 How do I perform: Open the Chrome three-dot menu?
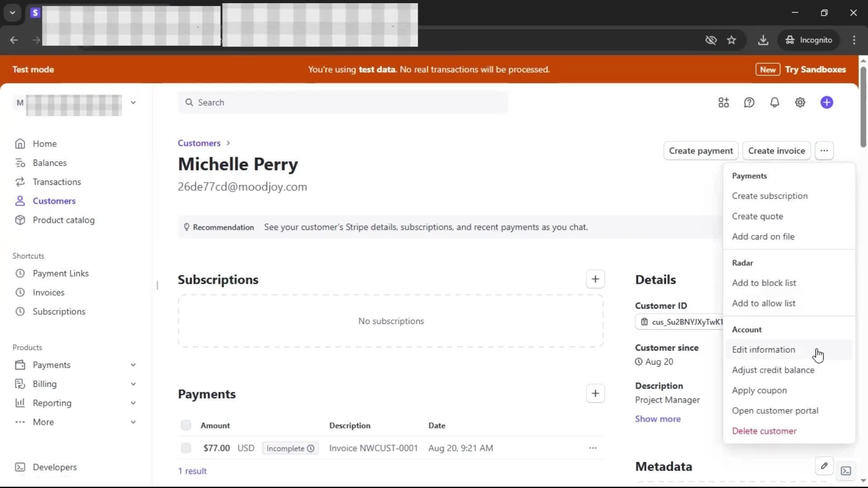(854, 40)
